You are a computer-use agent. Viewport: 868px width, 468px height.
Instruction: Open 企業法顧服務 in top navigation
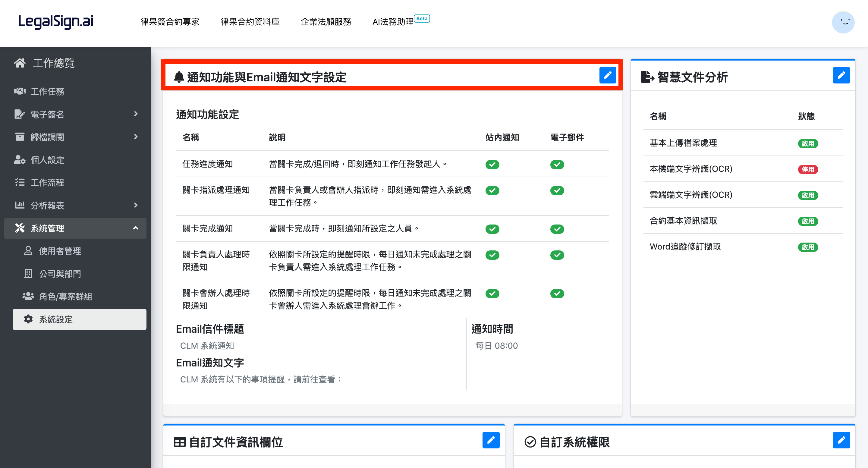point(326,22)
